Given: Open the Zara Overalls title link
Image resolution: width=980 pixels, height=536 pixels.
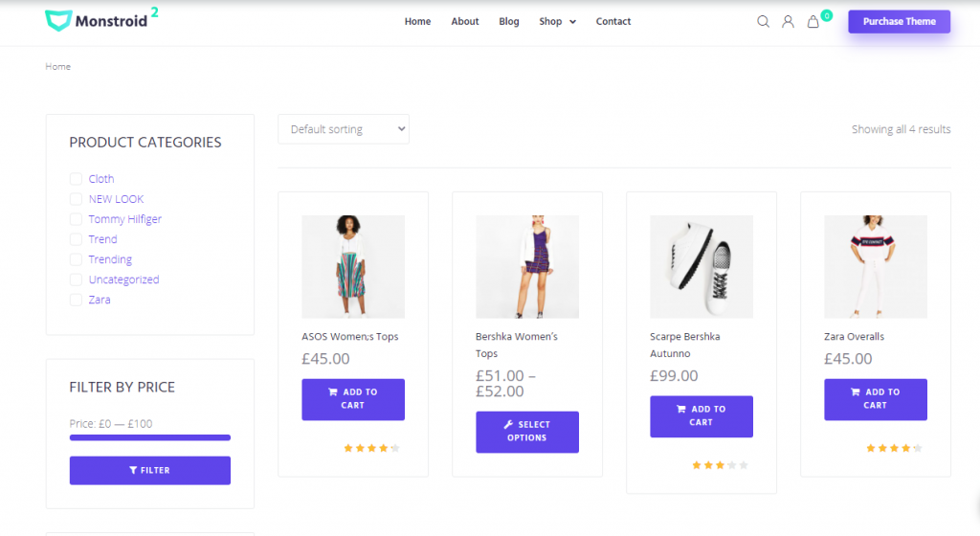Looking at the screenshot, I should point(854,336).
